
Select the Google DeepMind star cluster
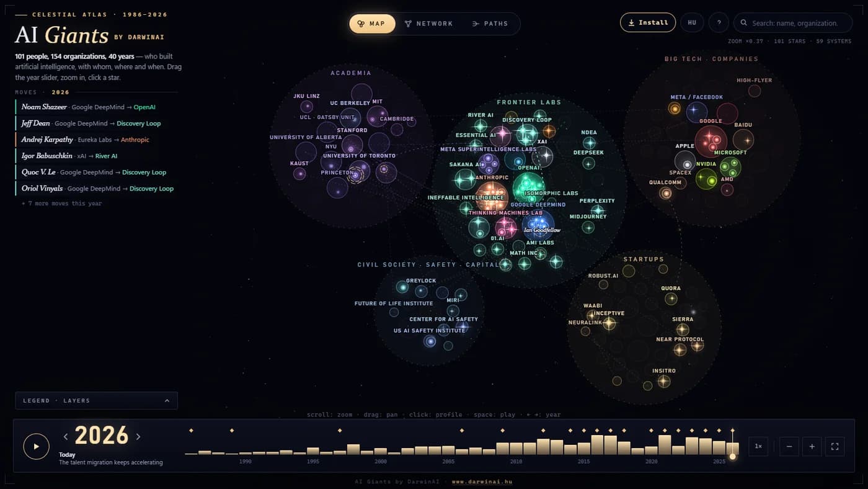point(538,225)
